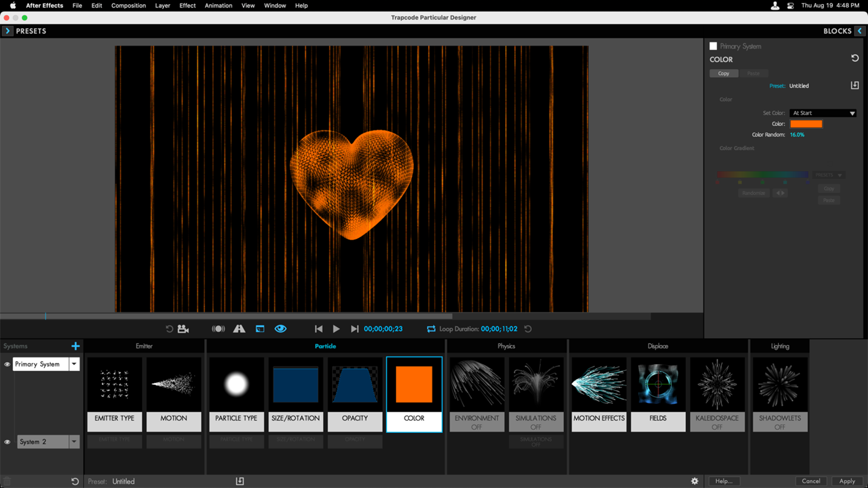This screenshot has width=868, height=488.
Task: Add a new system with plus icon
Action: [x=75, y=346]
